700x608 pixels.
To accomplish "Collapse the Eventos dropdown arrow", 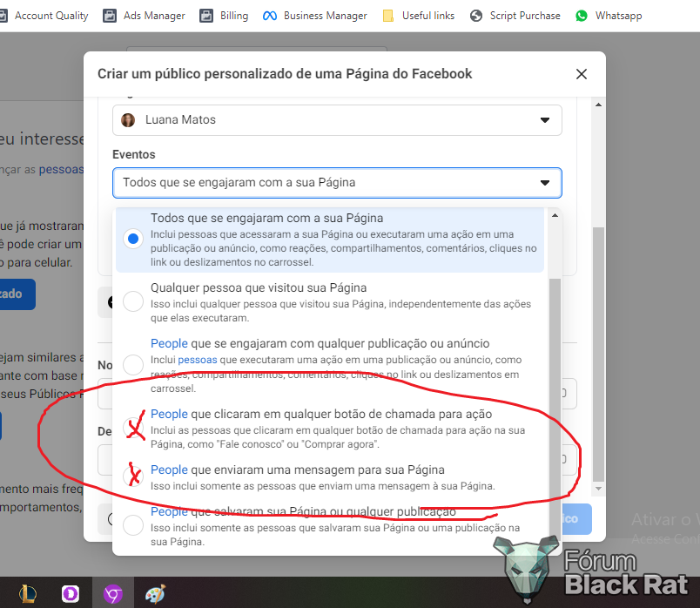I will [545, 183].
